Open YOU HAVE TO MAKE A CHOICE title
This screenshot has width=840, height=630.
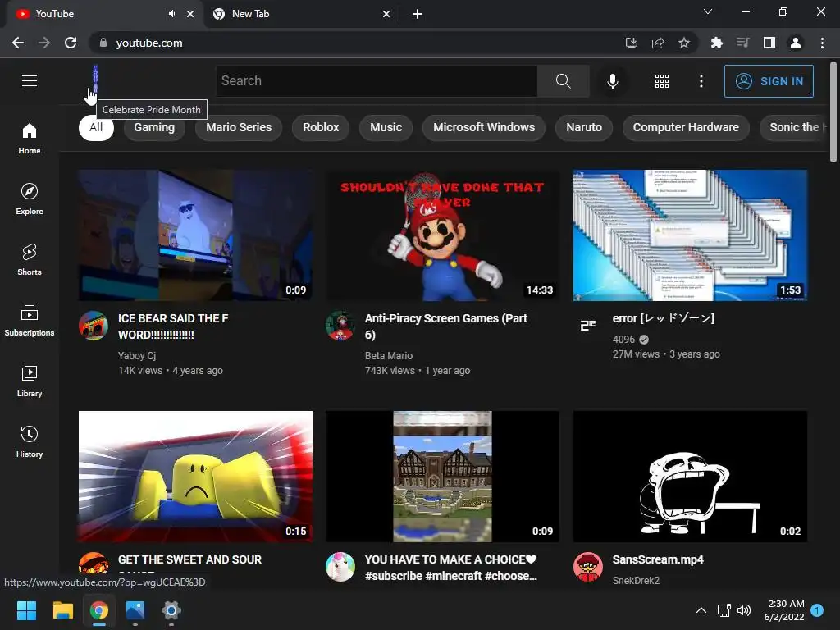[x=451, y=568]
